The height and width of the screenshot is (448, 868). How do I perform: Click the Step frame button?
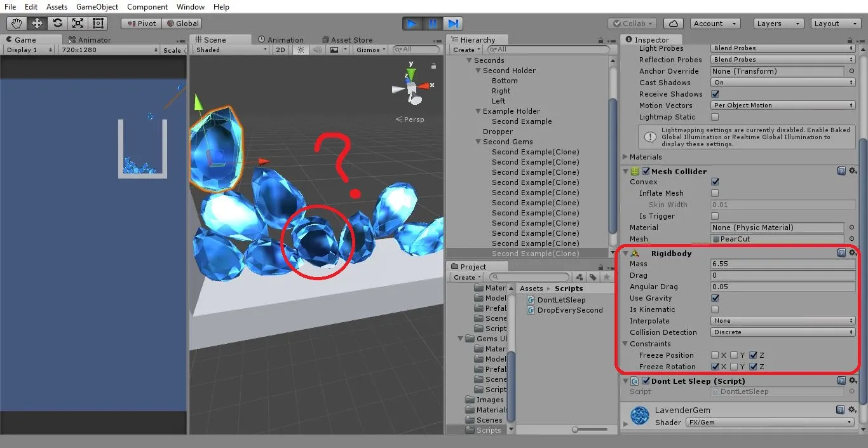[x=453, y=24]
